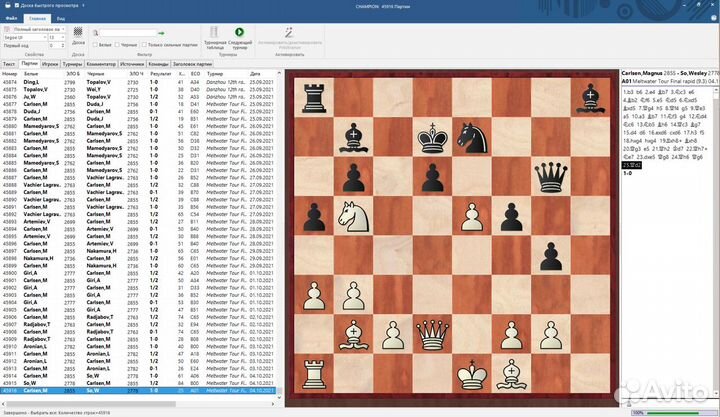
Task: Select the black pawn on a5
Action: (314, 216)
